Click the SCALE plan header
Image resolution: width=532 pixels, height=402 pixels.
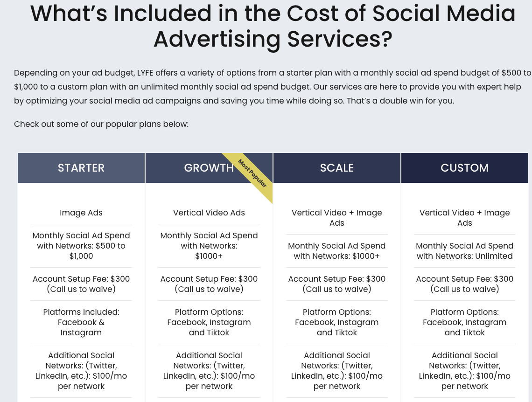[x=337, y=168]
